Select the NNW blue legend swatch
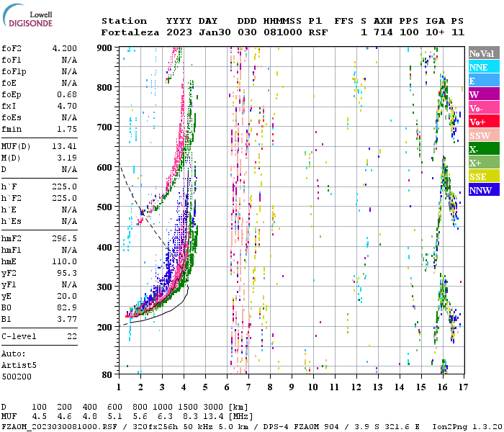This screenshot has width=504, height=432. point(484,190)
